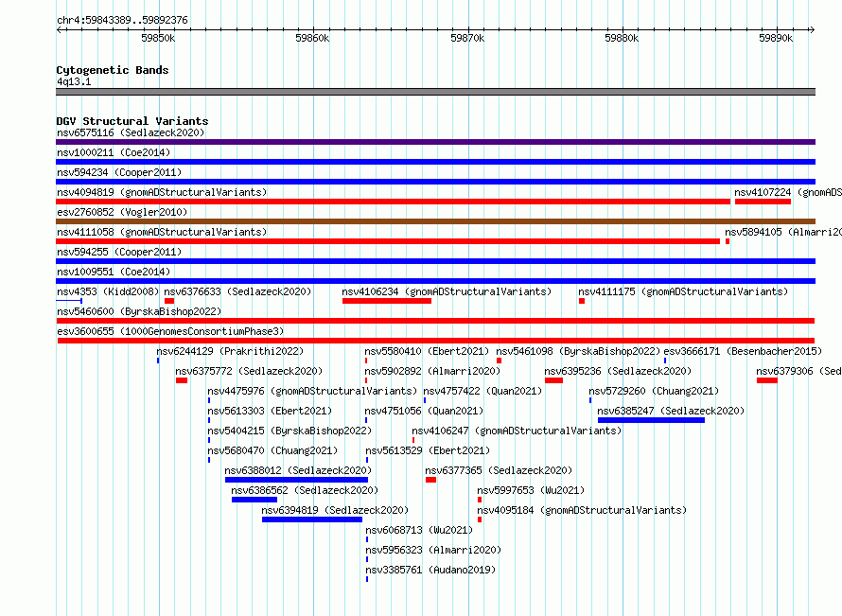Click nsv6377365 (Sedlazeck2020) label
This screenshot has width=842, height=616.
coord(499,470)
